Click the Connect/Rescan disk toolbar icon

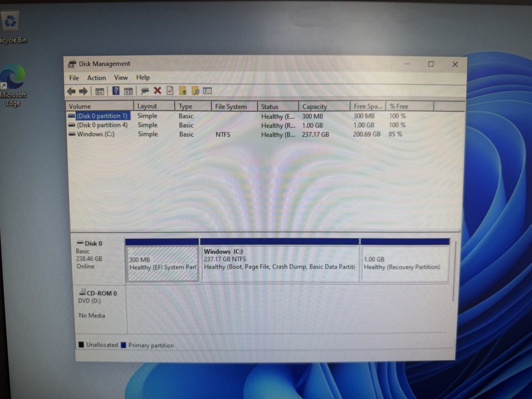(x=145, y=91)
